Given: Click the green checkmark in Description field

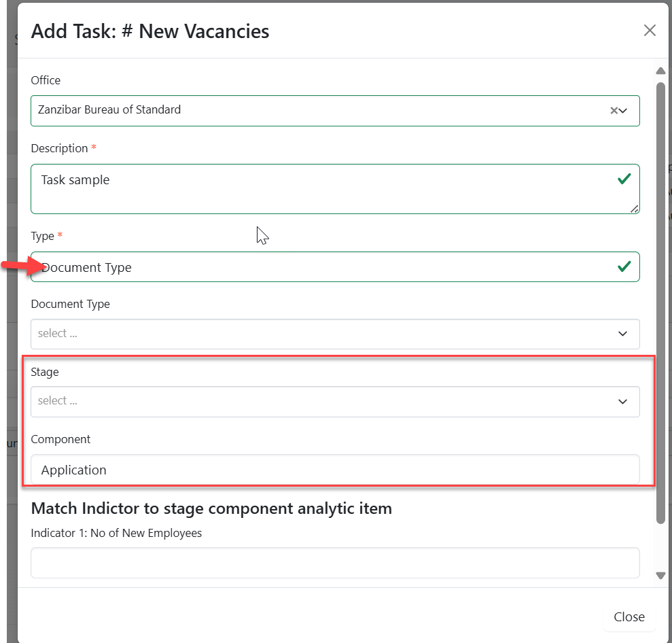Looking at the screenshot, I should click(624, 179).
